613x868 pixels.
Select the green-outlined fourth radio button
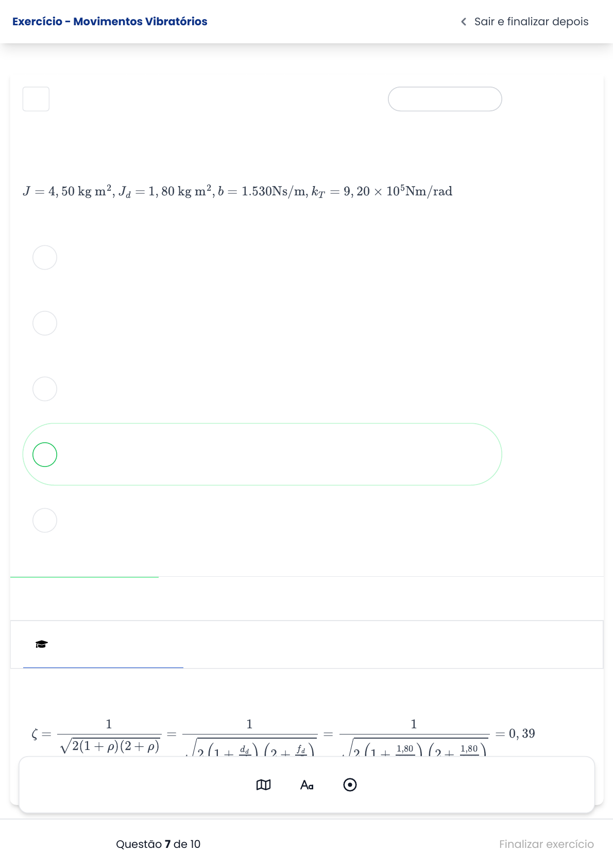click(x=45, y=455)
